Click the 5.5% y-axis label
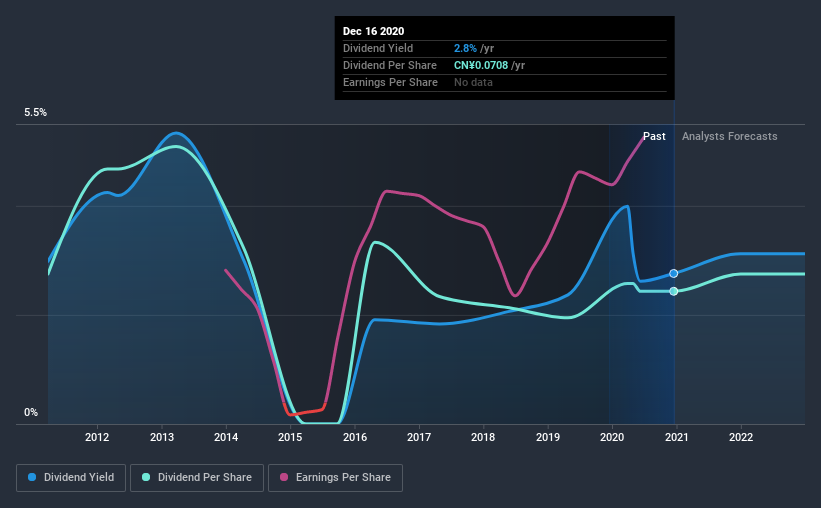Viewport: 821px width, 508px height. point(35,113)
